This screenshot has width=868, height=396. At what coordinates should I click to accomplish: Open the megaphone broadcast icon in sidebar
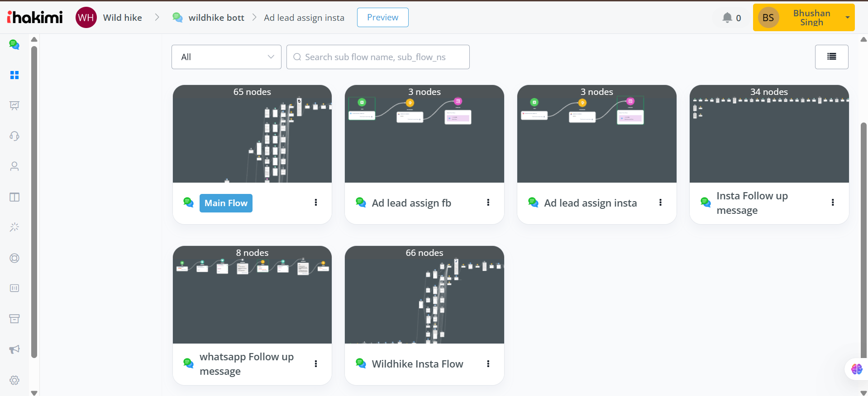point(14,349)
